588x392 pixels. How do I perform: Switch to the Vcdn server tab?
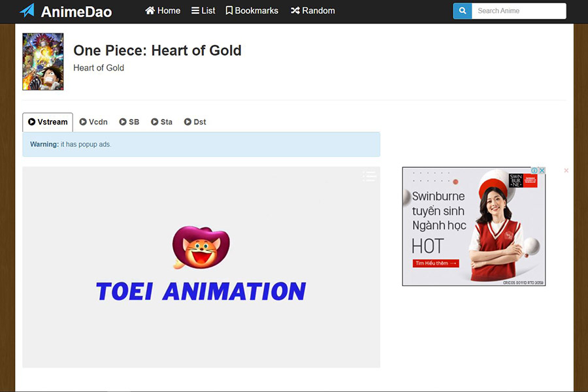click(x=93, y=122)
